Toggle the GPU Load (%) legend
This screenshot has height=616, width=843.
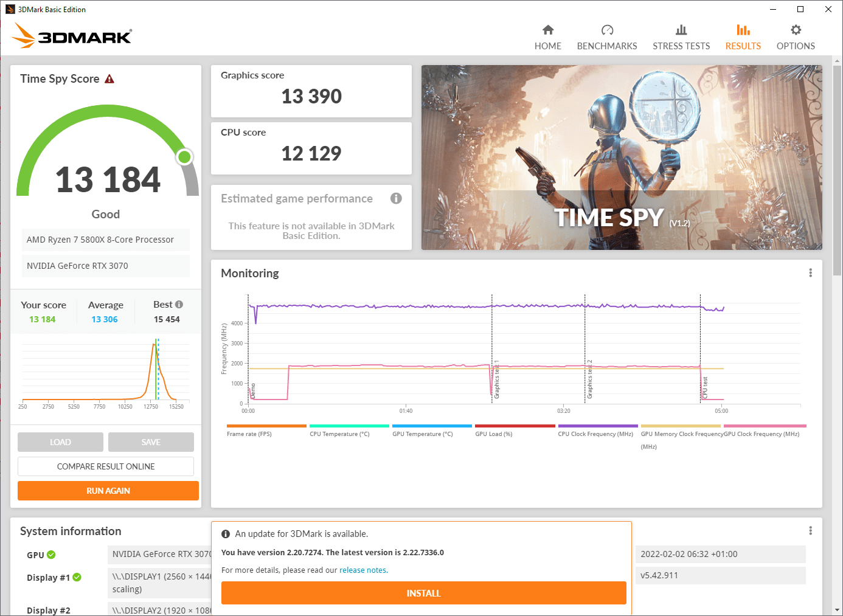515,431
